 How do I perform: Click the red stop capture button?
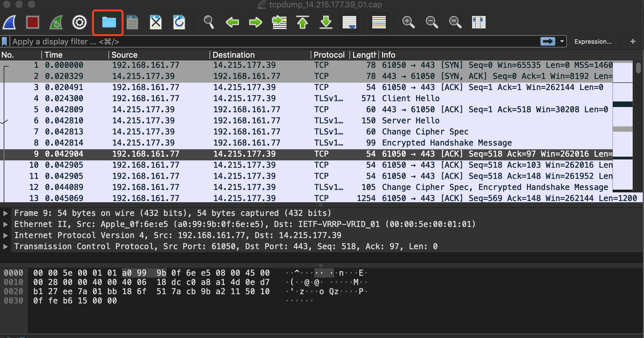(x=33, y=23)
